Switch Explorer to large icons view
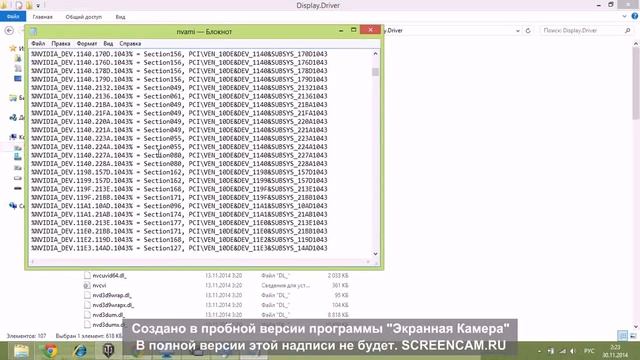Image resolution: width=640 pixels, height=360 pixels. (x=633, y=336)
